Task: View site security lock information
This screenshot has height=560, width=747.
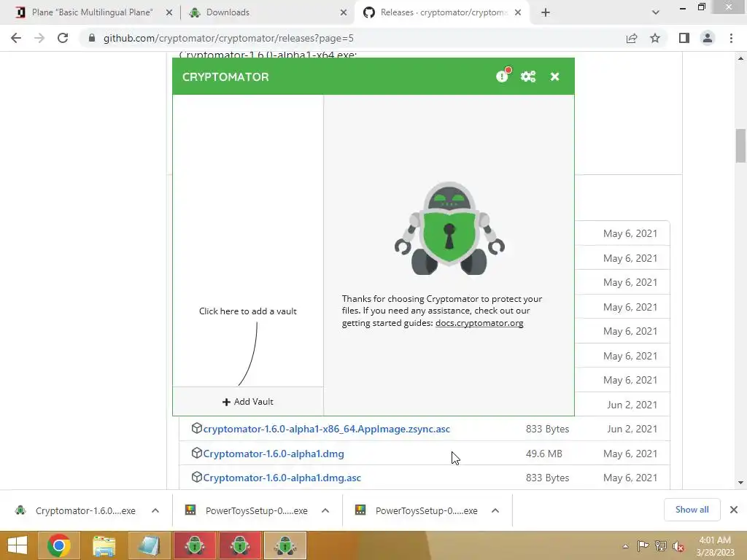Action: [x=92, y=38]
